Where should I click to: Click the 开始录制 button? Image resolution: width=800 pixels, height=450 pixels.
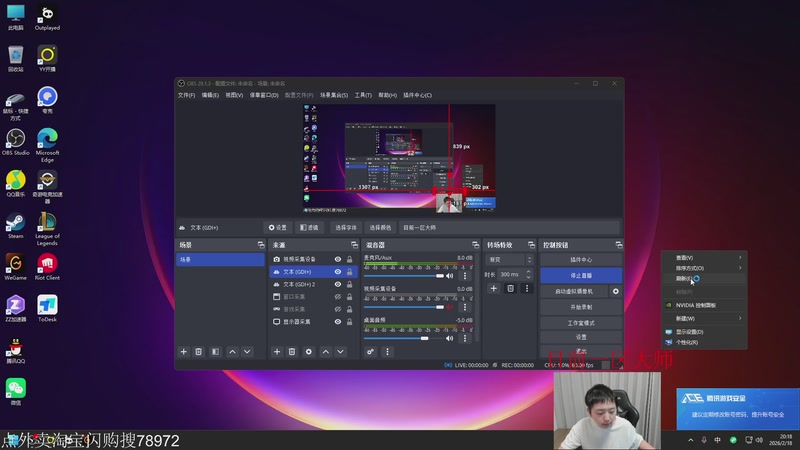click(x=581, y=307)
